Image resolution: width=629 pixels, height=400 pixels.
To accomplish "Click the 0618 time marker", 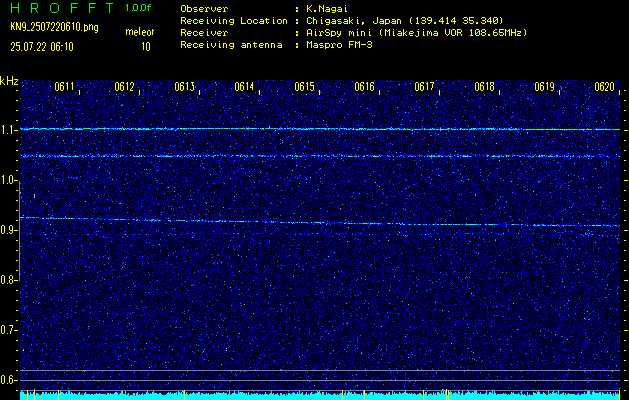I will (x=484, y=87).
